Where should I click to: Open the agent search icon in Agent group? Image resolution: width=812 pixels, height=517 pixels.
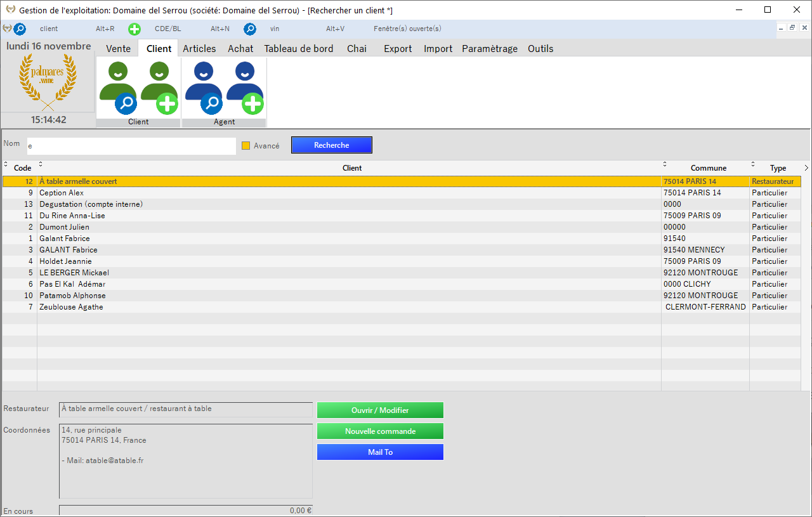coord(203,86)
